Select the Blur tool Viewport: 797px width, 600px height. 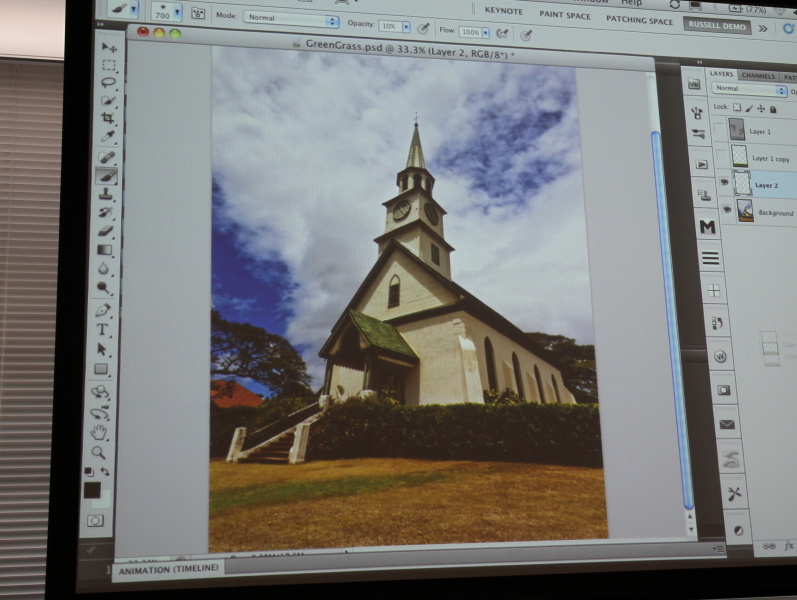tap(104, 268)
